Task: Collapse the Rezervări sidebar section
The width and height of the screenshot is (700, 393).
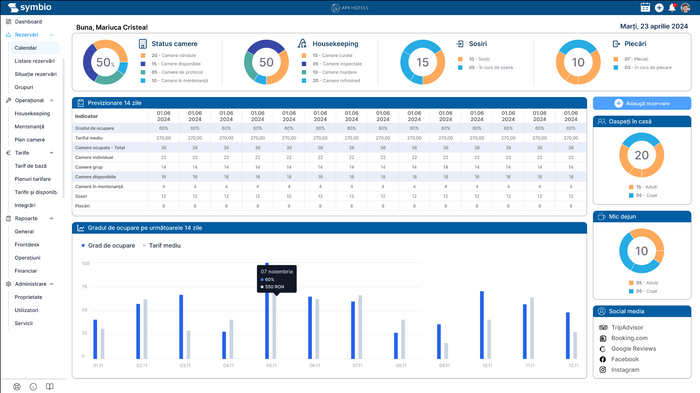Action: (51, 35)
